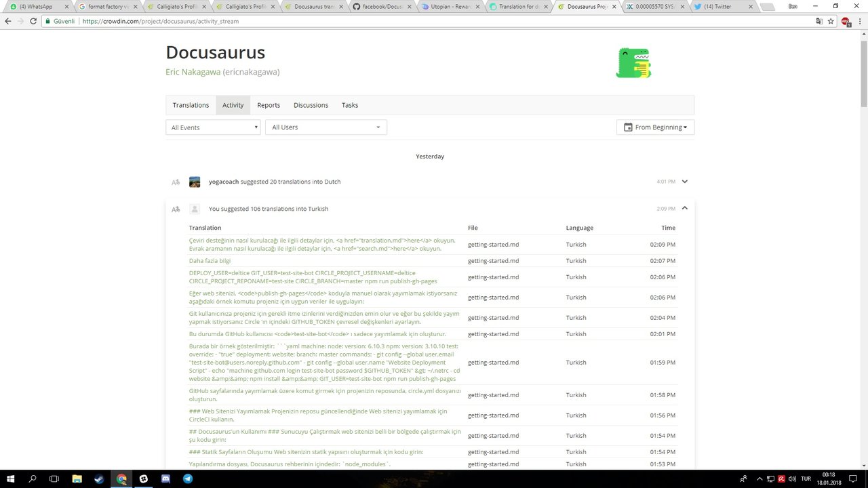This screenshot has width=868, height=488.
Task: Open the Windows Start menu
Action: [x=11, y=479]
